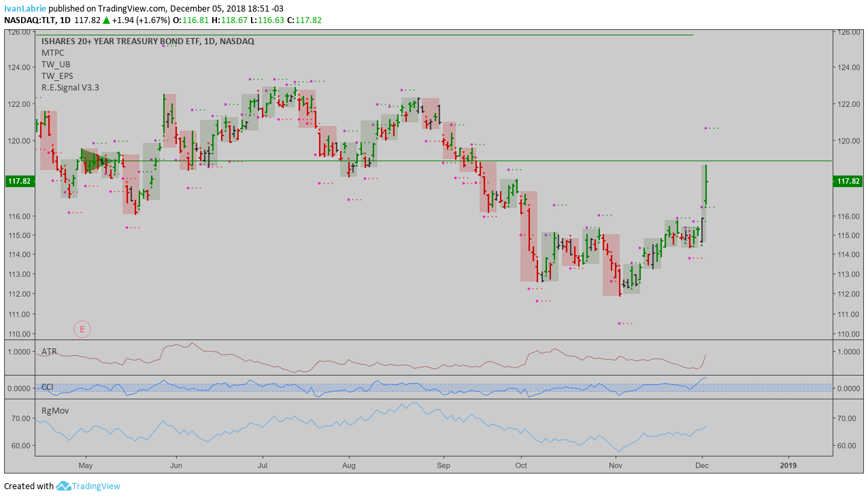Click the green up-triangle change indicator
Viewport: 868px width, 498px height.
[106, 20]
